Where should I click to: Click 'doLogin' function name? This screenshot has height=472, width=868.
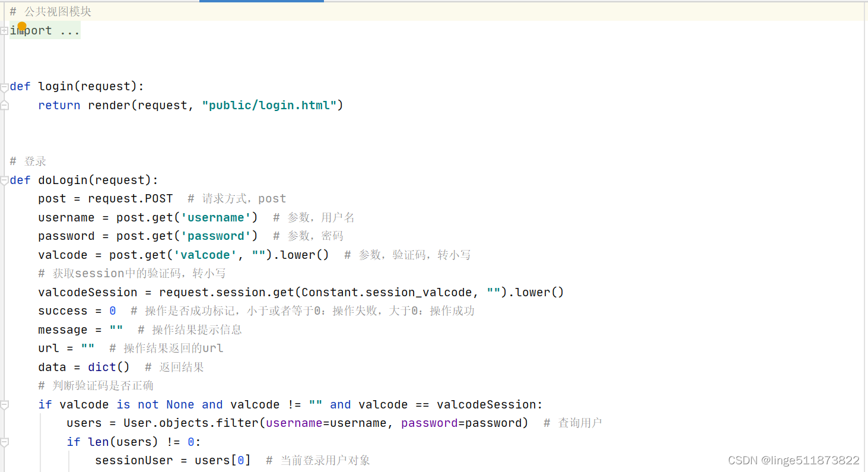63,180
